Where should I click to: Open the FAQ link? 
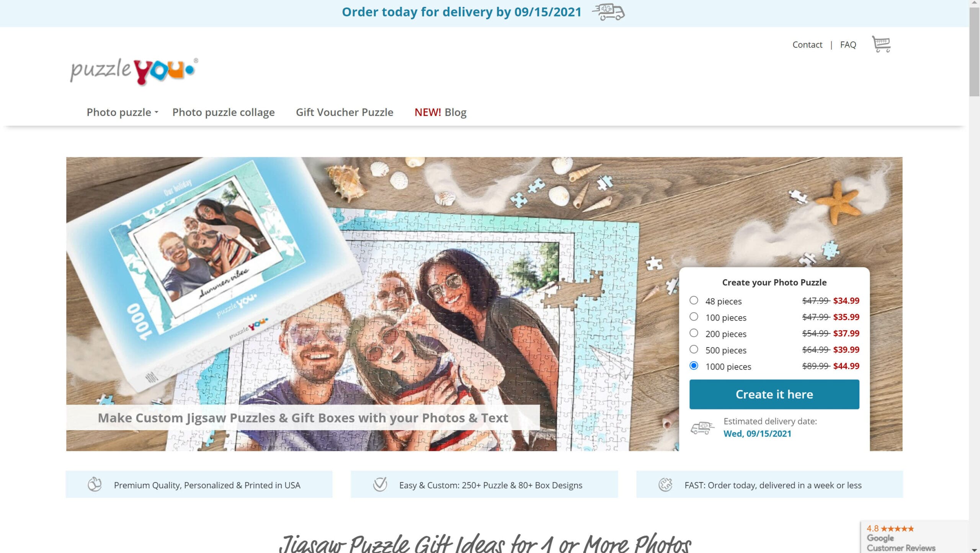(848, 45)
